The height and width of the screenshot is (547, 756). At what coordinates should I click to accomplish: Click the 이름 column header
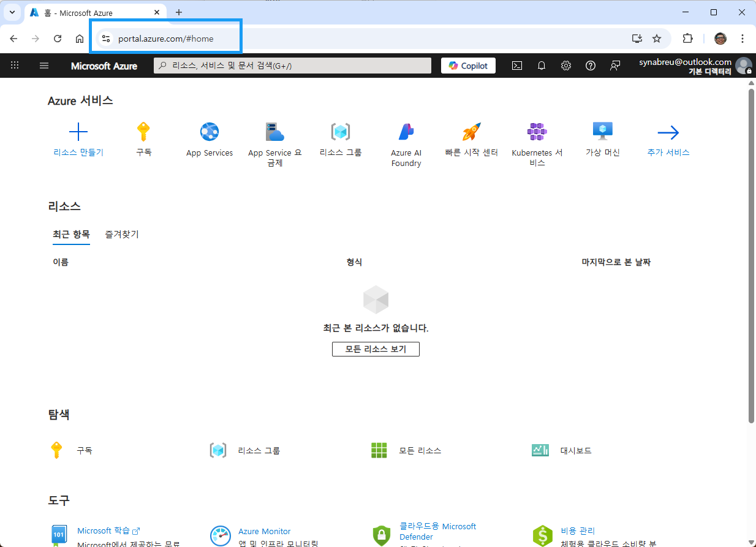click(61, 262)
